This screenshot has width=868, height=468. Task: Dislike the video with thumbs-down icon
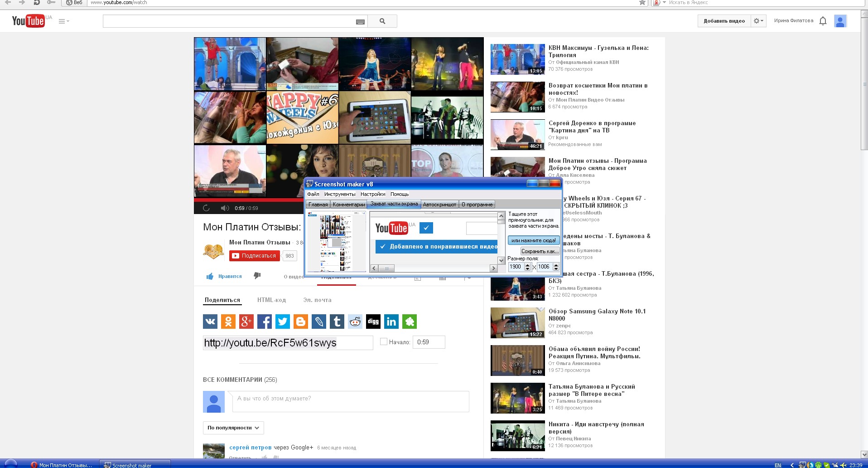[x=257, y=275]
